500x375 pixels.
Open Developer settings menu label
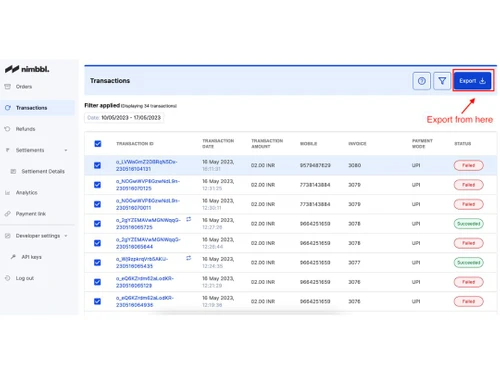click(38, 236)
